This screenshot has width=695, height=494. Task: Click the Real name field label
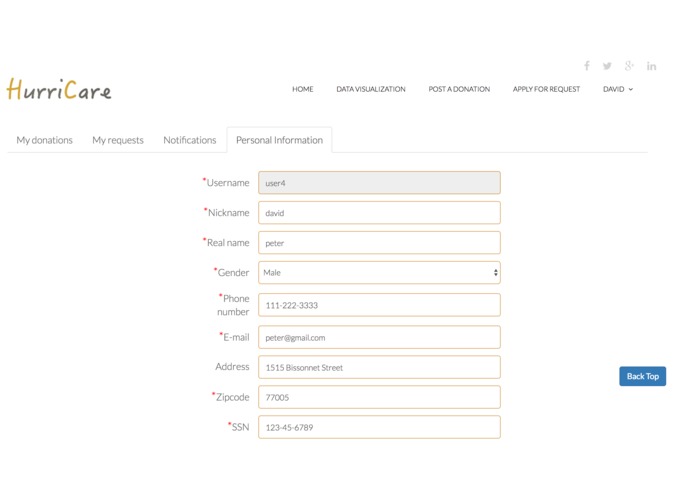(x=226, y=242)
